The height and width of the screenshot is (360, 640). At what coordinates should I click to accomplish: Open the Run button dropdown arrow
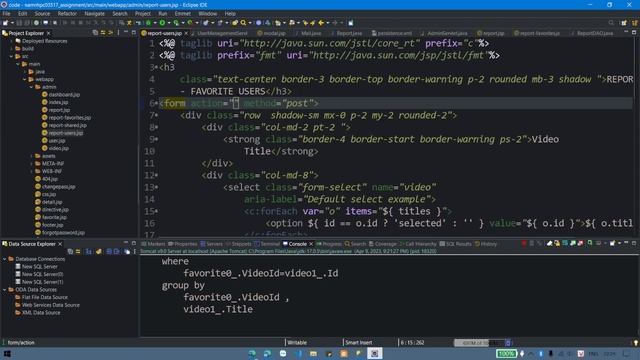(168, 23)
